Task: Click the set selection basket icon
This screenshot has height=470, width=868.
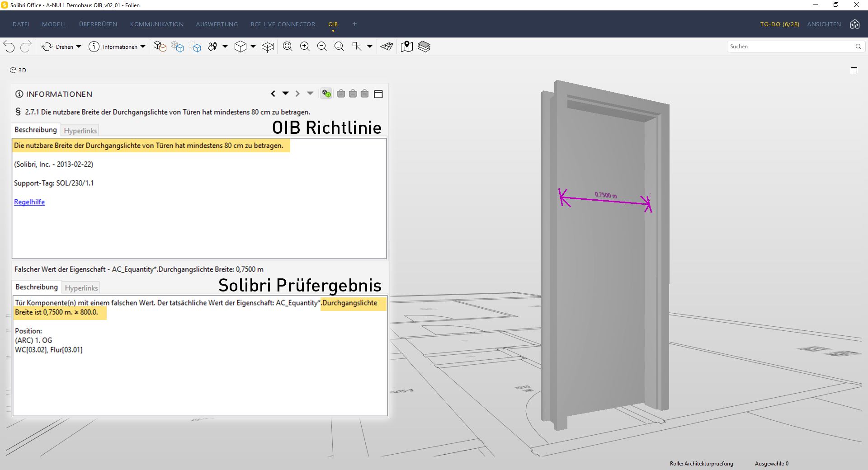Action: (x=365, y=94)
